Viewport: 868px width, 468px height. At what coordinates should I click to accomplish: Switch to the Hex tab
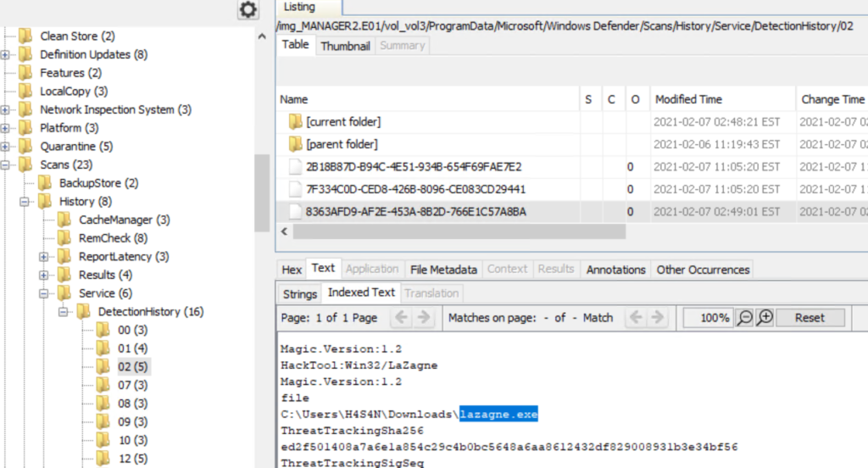coord(292,270)
